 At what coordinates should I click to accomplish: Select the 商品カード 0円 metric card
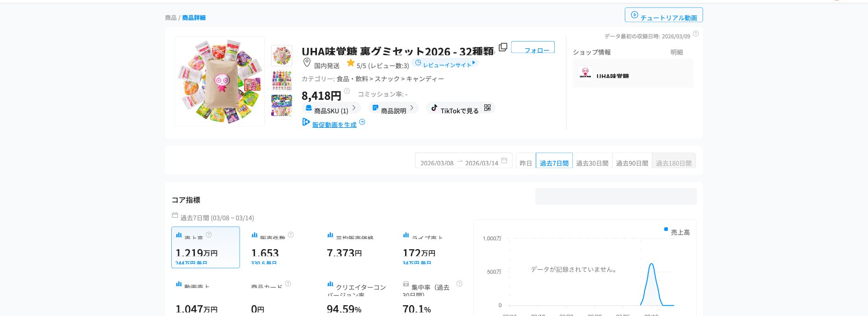pyautogui.click(x=281, y=296)
